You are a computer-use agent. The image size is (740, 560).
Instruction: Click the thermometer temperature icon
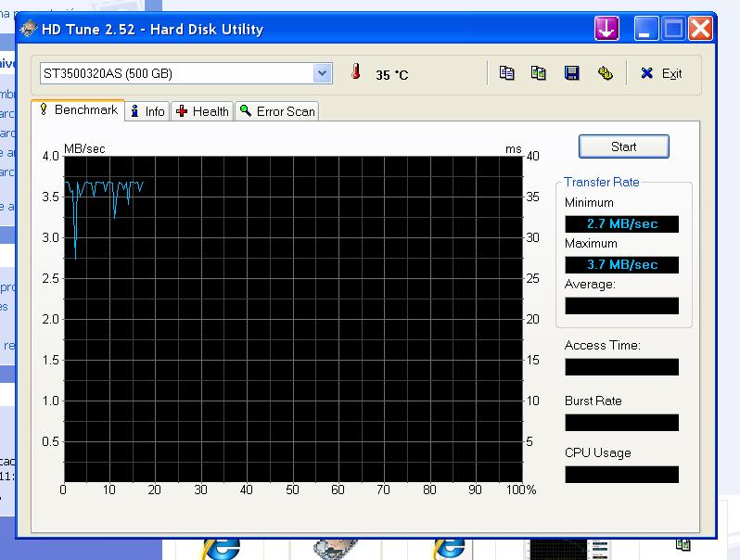[x=356, y=72]
